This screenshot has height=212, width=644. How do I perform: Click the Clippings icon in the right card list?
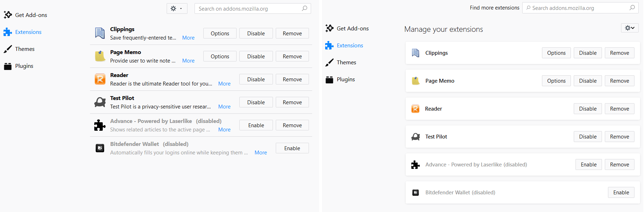pyautogui.click(x=416, y=53)
